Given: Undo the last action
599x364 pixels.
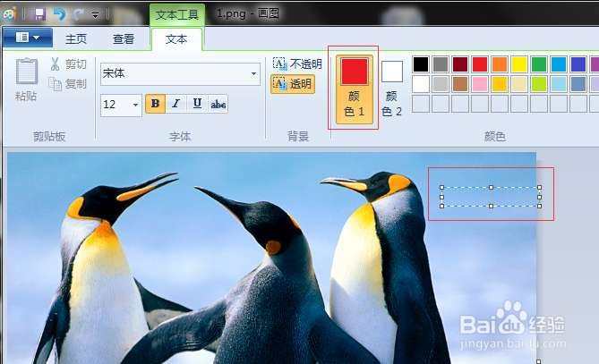Looking at the screenshot, I should pos(59,14).
